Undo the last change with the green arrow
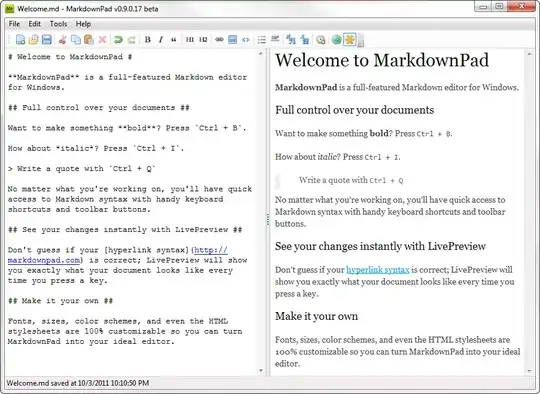 tap(118, 40)
